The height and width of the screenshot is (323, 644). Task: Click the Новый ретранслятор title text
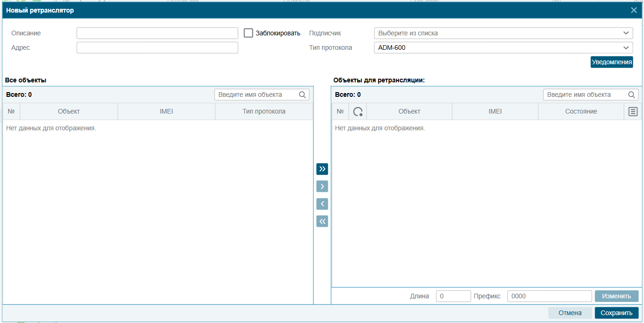pos(40,10)
